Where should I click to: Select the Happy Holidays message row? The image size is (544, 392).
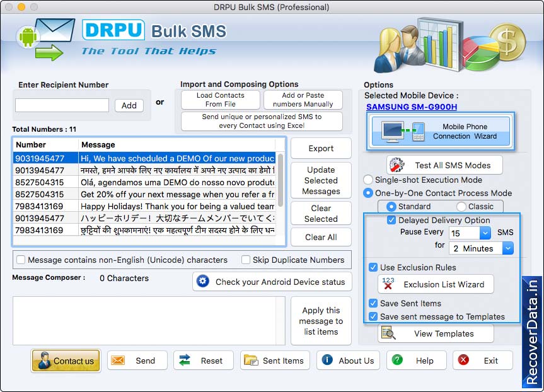click(144, 206)
